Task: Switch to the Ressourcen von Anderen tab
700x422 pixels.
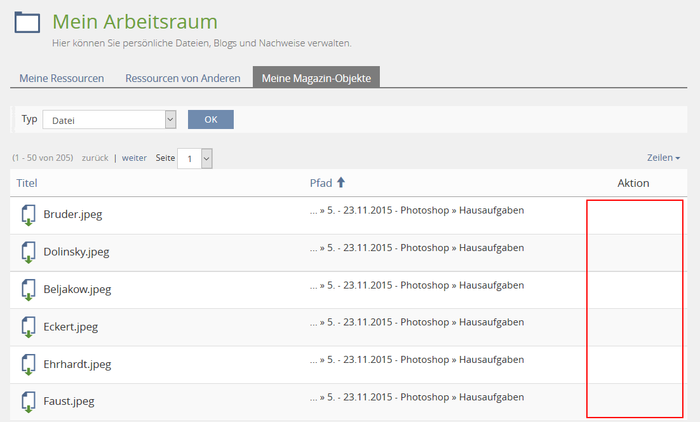Action: point(182,78)
